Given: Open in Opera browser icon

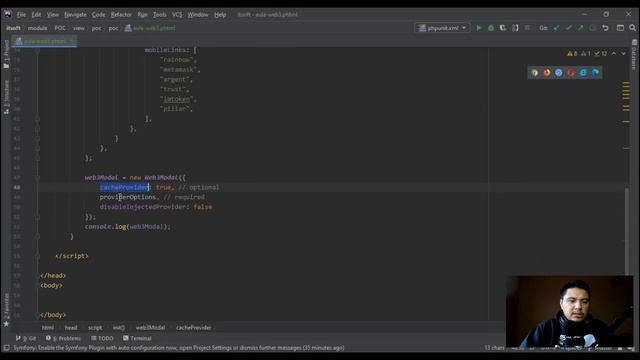Looking at the screenshot, I should click(571, 73).
